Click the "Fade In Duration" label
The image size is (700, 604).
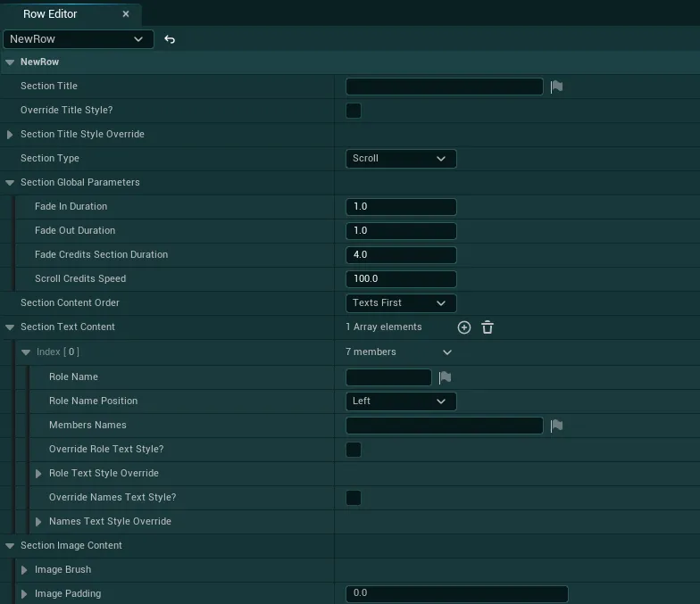coord(71,207)
